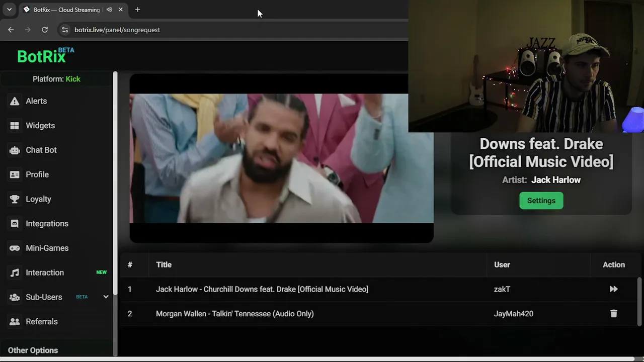This screenshot has width=644, height=362.
Task: Click the Profile card icon
Action: point(15,174)
